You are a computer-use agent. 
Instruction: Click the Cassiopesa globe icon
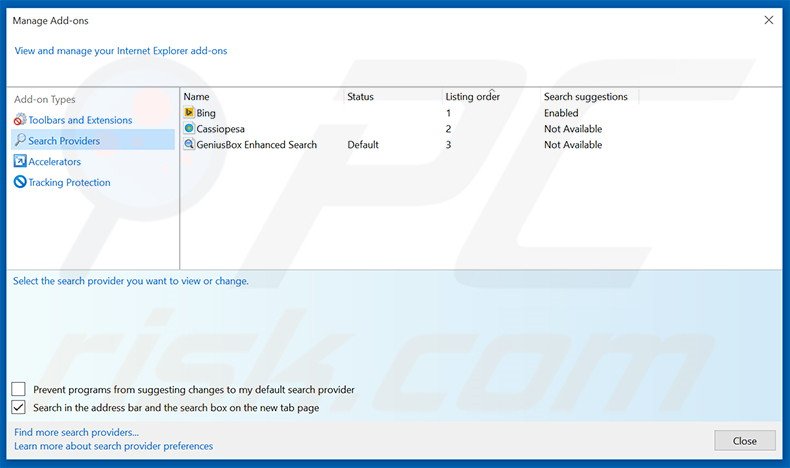pos(189,128)
